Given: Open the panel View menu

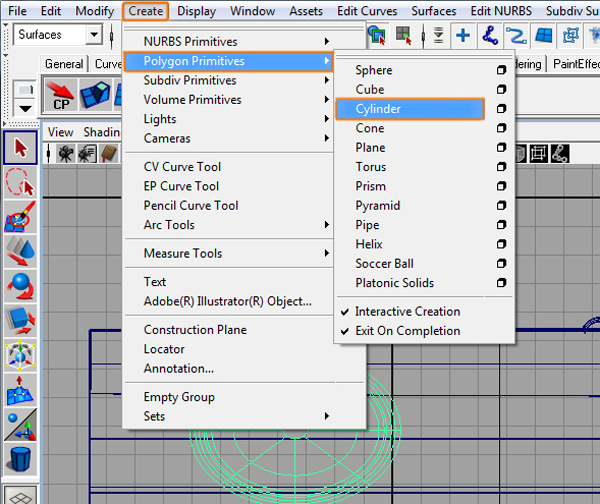Looking at the screenshot, I should [60, 132].
